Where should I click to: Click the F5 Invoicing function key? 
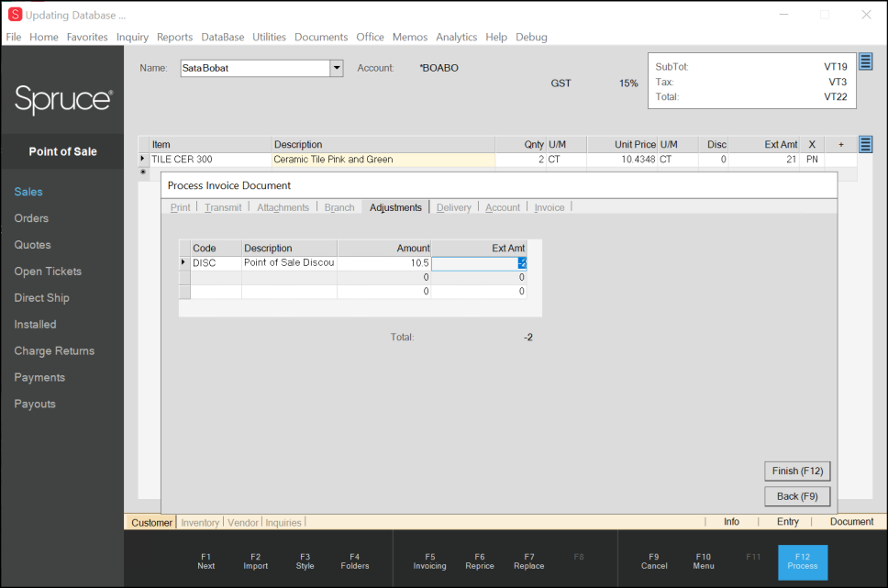(430, 561)
